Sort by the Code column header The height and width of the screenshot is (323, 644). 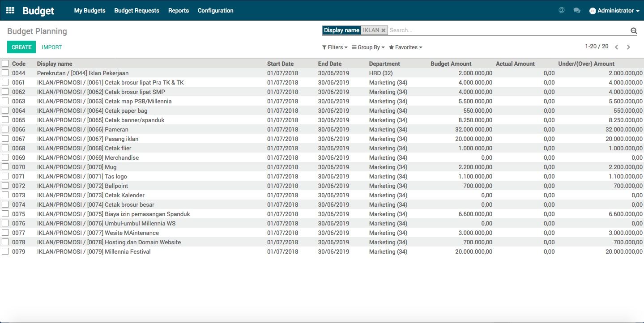click(19, 64)
